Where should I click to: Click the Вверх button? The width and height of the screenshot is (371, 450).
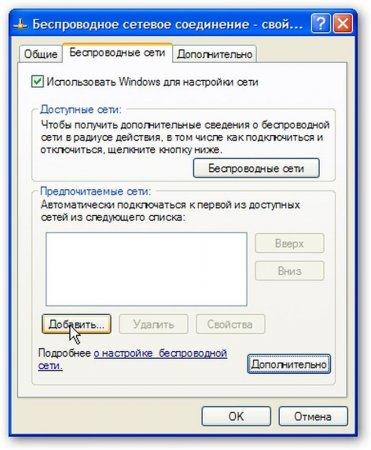point(289,243)
